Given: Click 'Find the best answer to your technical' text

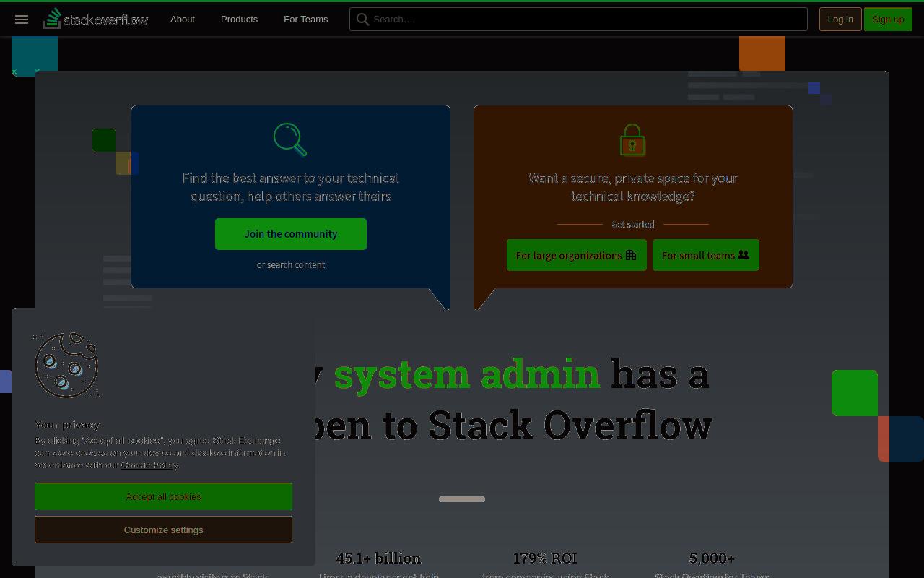Looking at the screenshot, I should [x=291, y=178].
